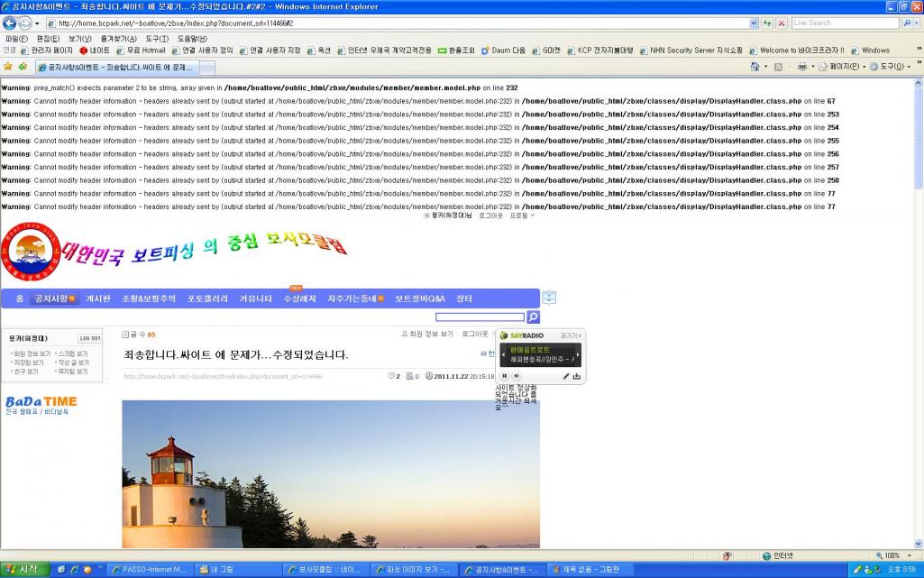Open the Favorites star icon

[x=8, y=67]
